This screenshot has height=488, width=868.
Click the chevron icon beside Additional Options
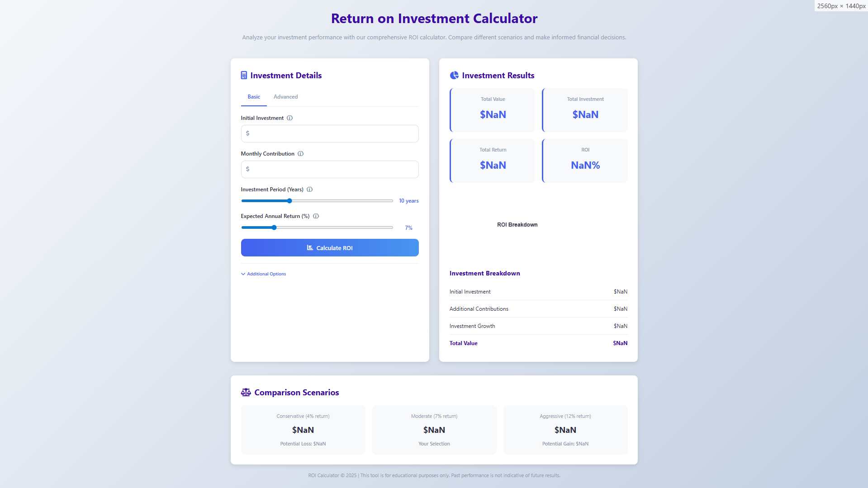[x=243, y=274]
